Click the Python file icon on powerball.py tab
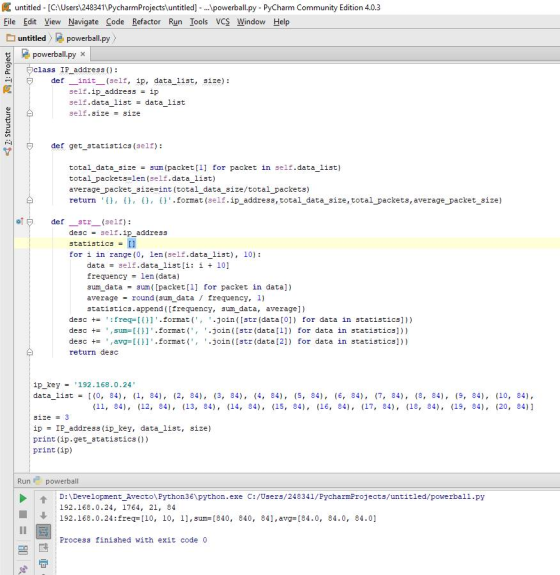The image size is (560, 575). pyautogui.click(x=25, y=54)
